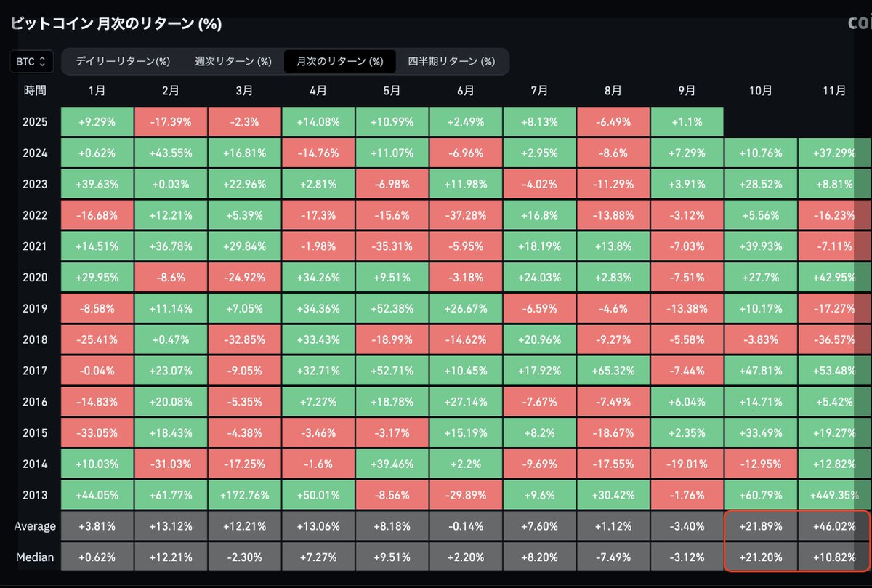
Task: Select the 2013 March cell showing +172.76%
Action: point(244,494)
